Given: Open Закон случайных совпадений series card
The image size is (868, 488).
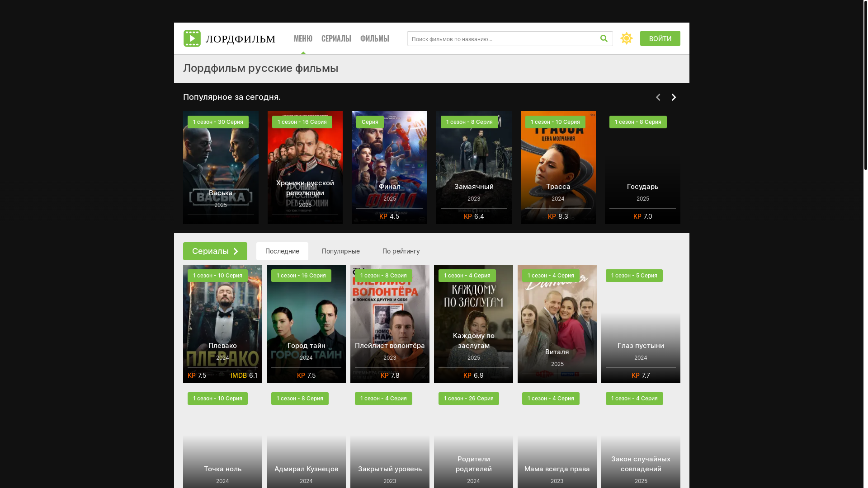Looking at the screenshot, I should (x=641, y=438).
